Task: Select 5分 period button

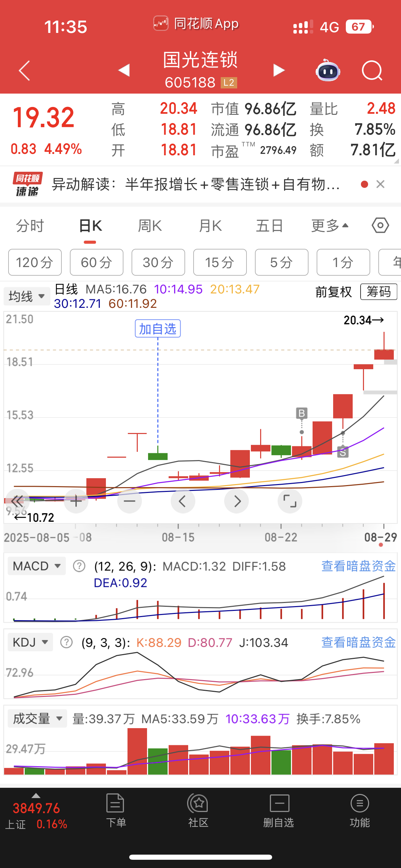Action: click(x=282, y=262)
